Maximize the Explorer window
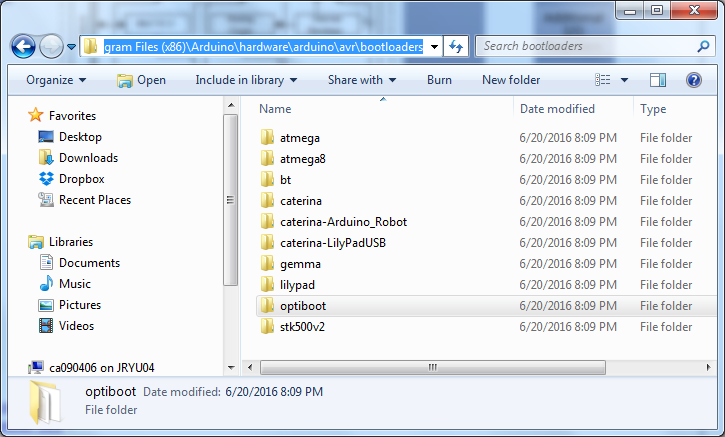Screen dimensions: 725x437 tap(657, 11)
